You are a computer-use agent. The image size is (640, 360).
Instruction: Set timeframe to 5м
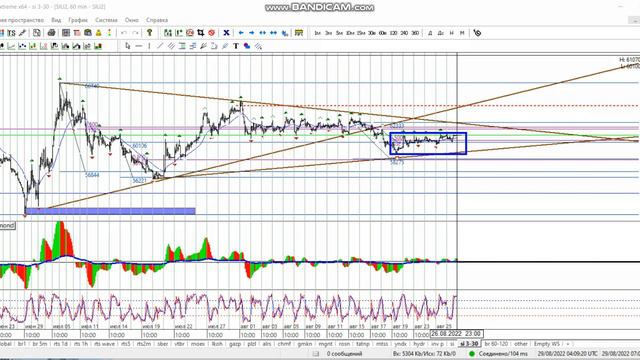339,33
